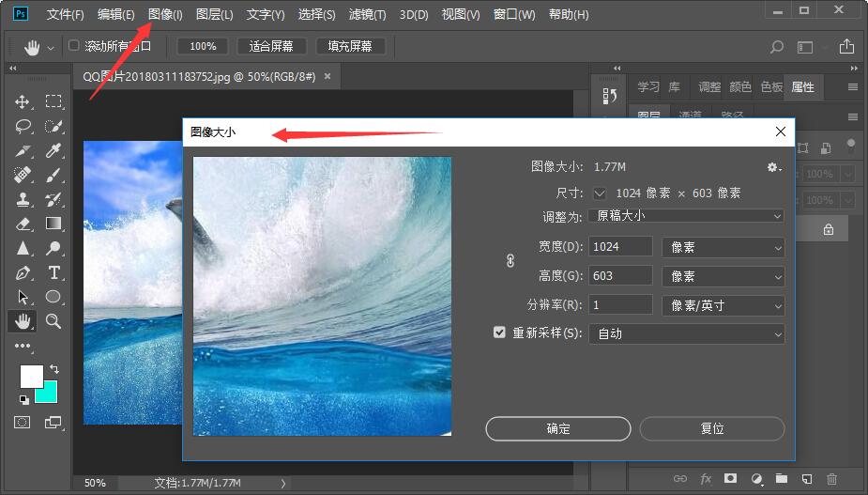Viewport: 868px width, 495px height.
Task: Select the Eraser tool
Action: coord(23,224)
